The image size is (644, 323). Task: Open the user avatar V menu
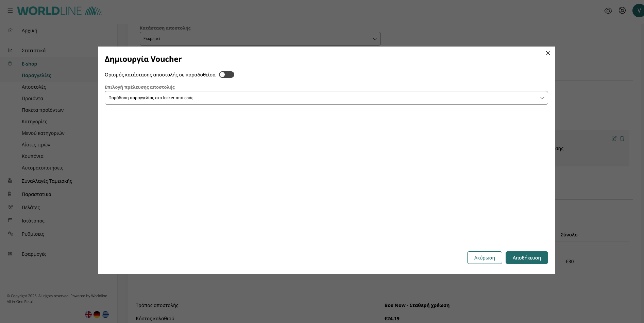pyautogui.click(x=638, y=11)
